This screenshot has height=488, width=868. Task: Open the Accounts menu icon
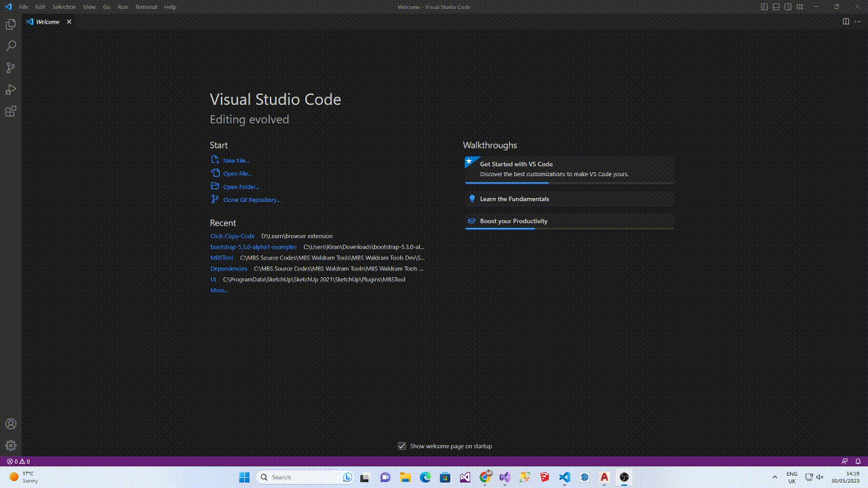[11, 424]
